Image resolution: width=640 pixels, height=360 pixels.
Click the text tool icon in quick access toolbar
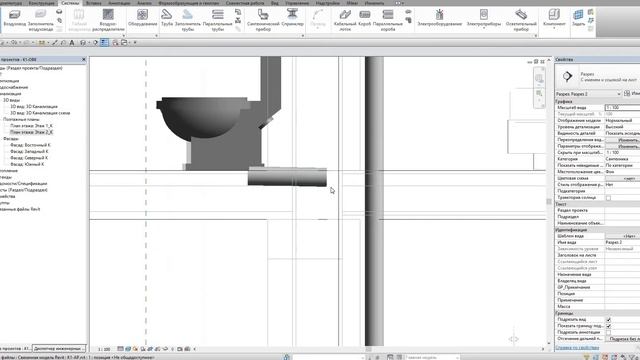pyautogui.click(x=72, y=42)
